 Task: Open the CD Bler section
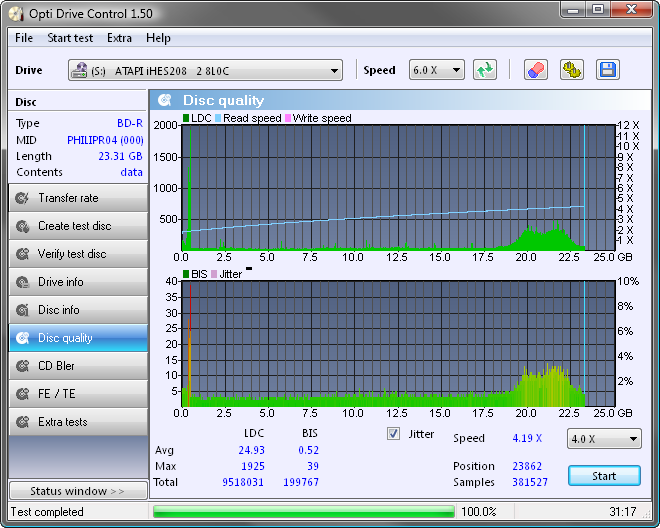pos(78,366)
